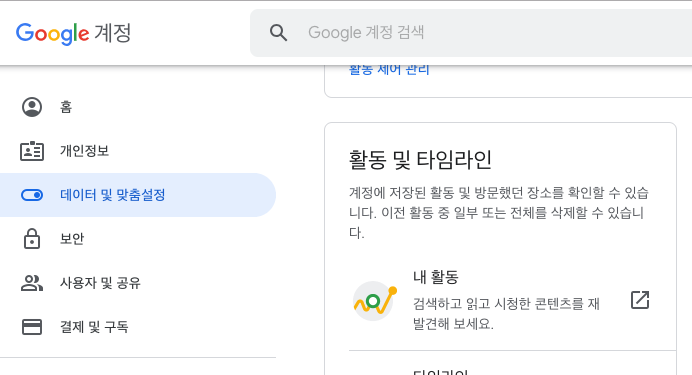Go to the 보안 section
Screen dimensions: 692x375
(138, 239)
